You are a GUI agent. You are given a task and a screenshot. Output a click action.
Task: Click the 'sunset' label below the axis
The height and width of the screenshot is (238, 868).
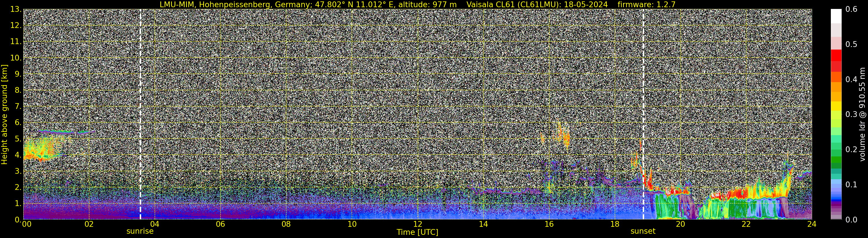point(643,231)
